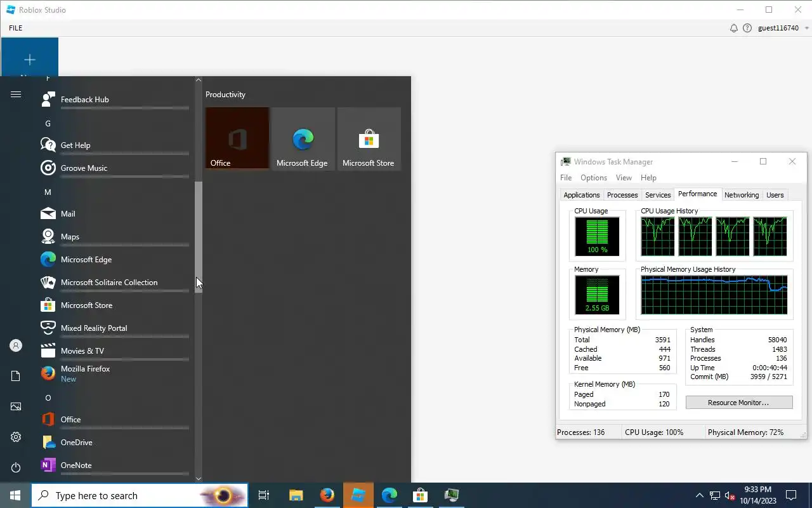Click the Resource Monitor button
Viewport: 812px width, 508px height.
click(739, 403)
